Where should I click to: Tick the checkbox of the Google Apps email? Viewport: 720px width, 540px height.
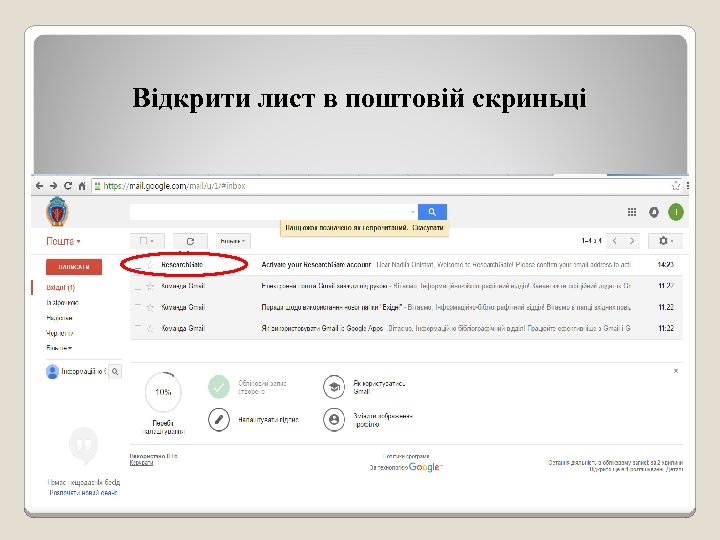coord(138,328)
